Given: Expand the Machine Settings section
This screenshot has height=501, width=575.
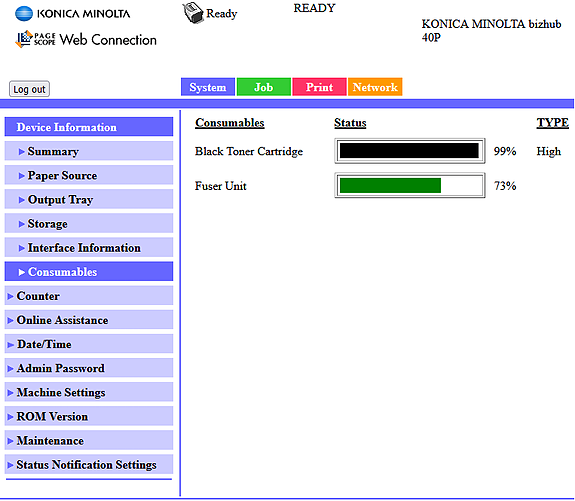Looking at the screenshot, I should [x=89, y=392].
